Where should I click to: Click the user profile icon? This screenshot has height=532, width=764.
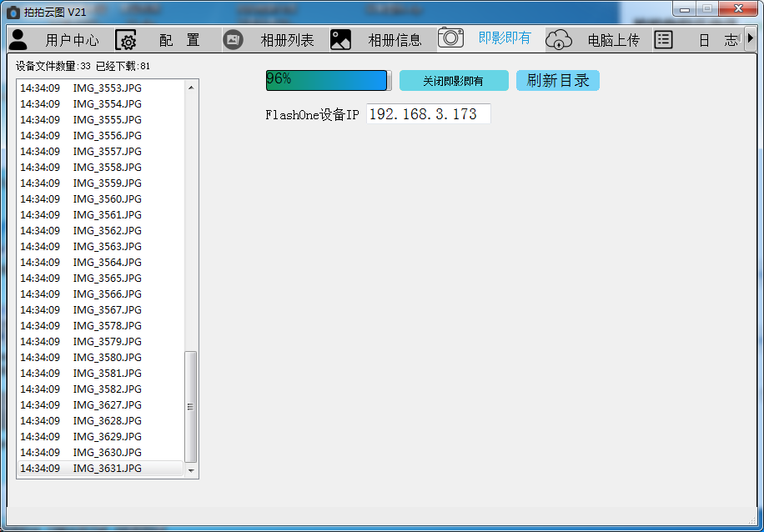pyautogui.click(x=18, y=39)
